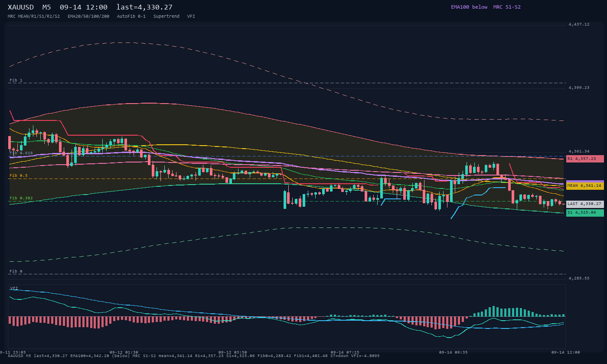Image resolution: width=607 pixels, height=364 pixels.
Task: Click the 4,399.23 price axis value
Action: tap(579, 88)
